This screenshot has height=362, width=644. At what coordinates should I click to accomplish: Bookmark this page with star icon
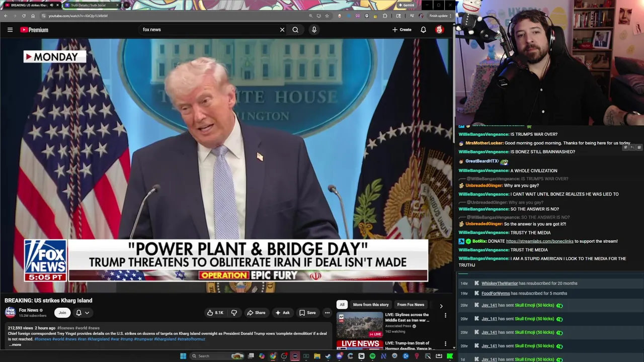coord(327,16)
